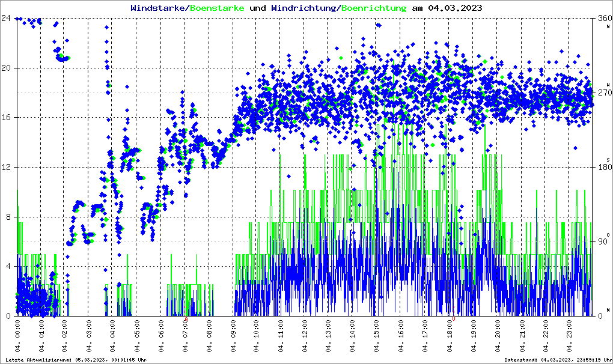Click the 'S' compass label near 180
Image resolution: width=613 pixels, height=364 pixels.
click(608, 159)
